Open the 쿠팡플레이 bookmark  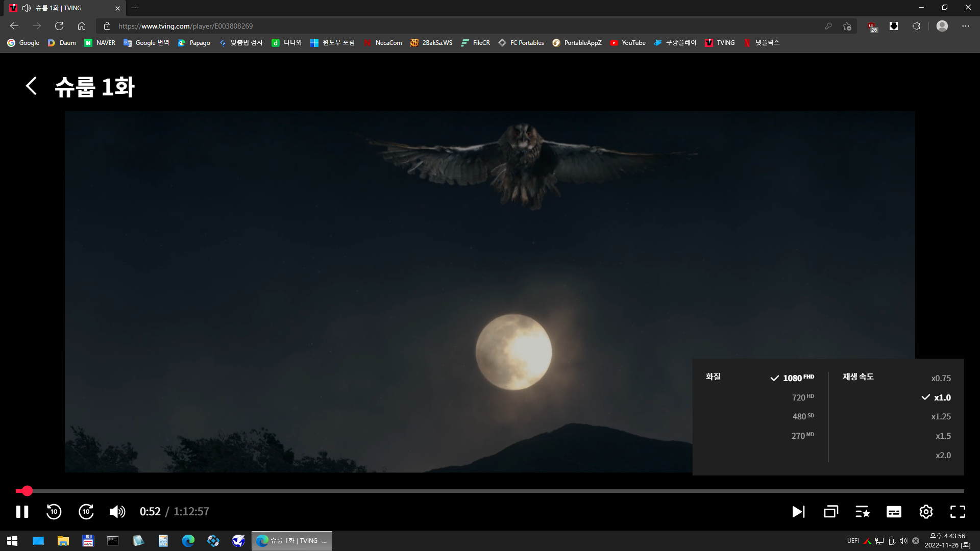click(675, 43)
